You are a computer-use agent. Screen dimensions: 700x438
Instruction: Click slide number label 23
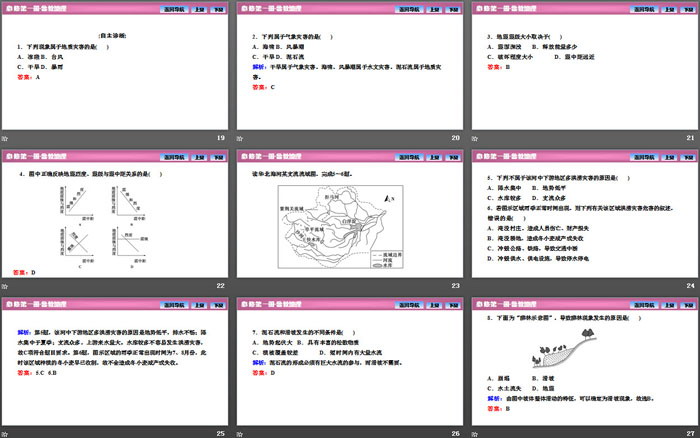[x=455, y=286]
